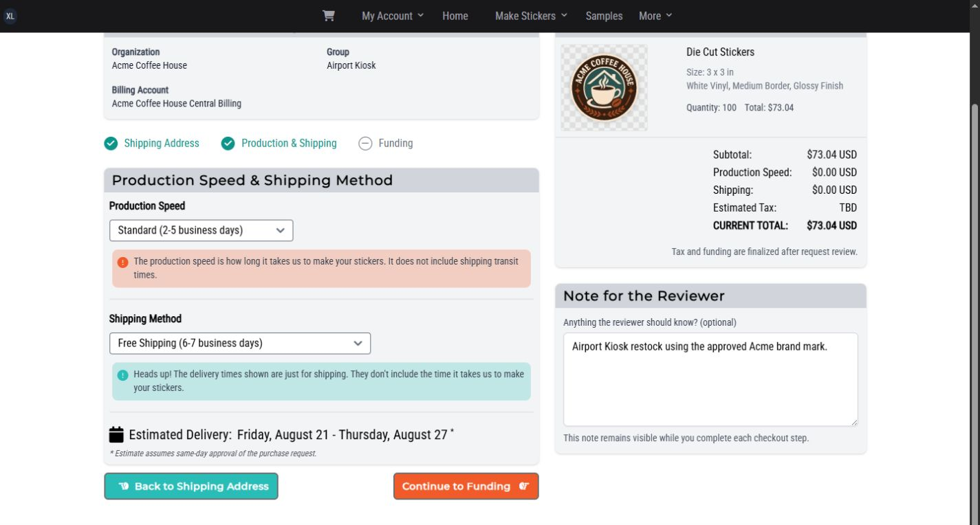Viewport: 980px width, 525px height.
Task: Click the Funding step circle icon
Action: pyautogui.click(x=365, y=144)
